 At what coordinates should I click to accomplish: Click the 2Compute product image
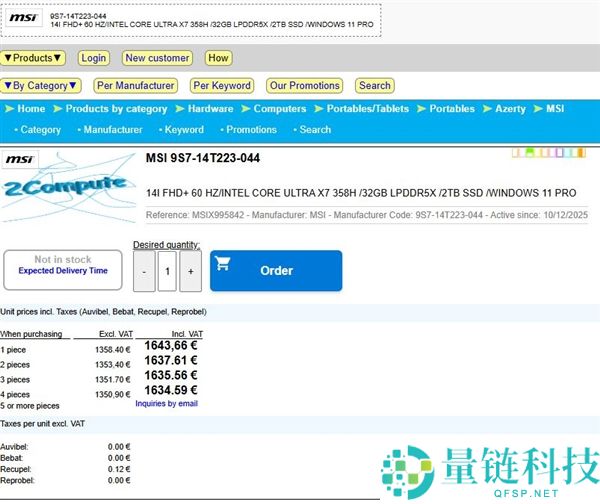coord(69,188)
